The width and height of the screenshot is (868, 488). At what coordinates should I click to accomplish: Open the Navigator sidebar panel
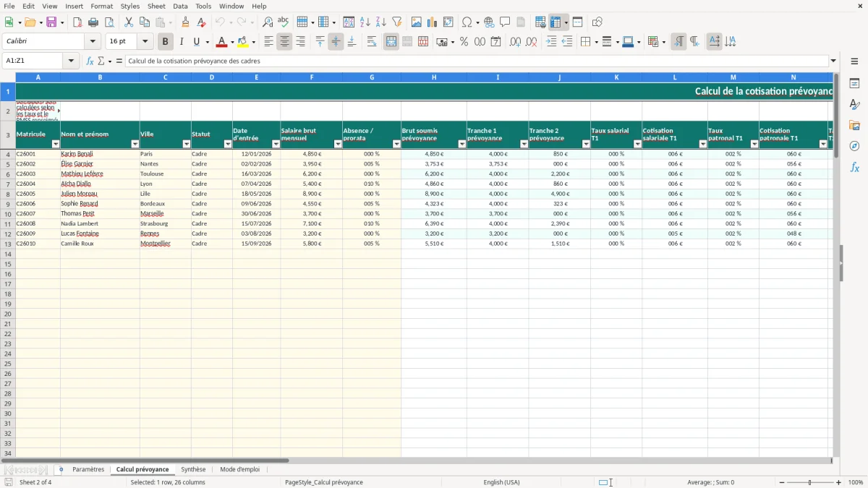(854, 146)
